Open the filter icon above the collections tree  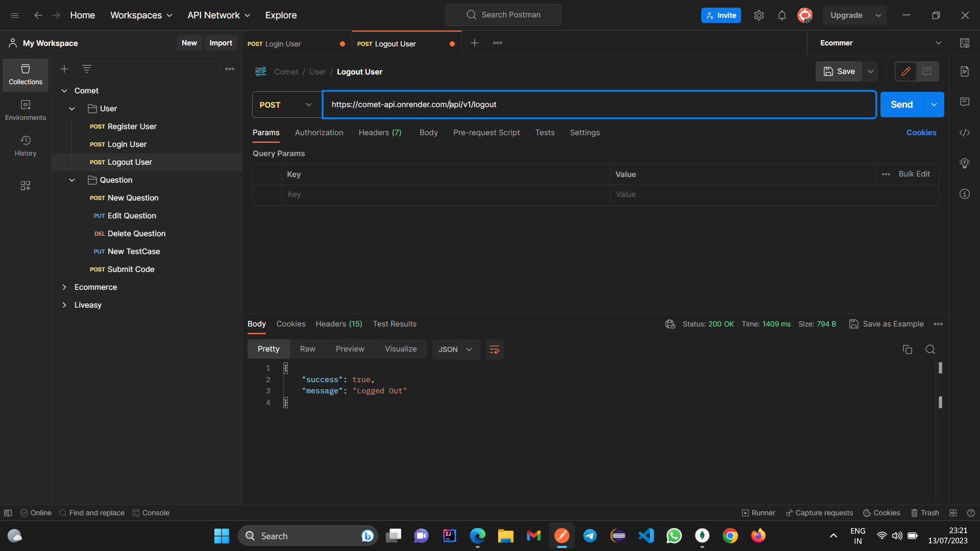click(x=86, y=68)
